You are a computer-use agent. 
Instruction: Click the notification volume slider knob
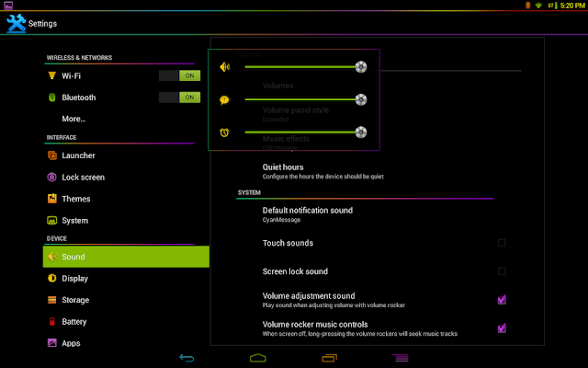click(361, 99)
